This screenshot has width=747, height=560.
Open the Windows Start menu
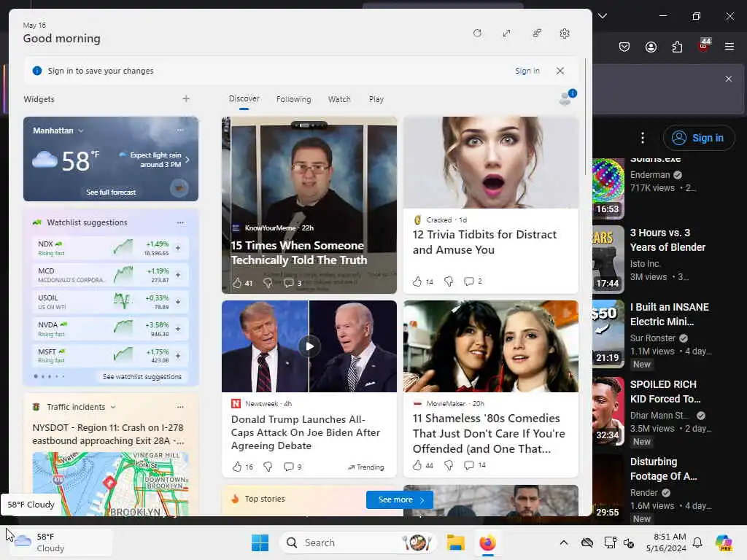coord(260,542)
